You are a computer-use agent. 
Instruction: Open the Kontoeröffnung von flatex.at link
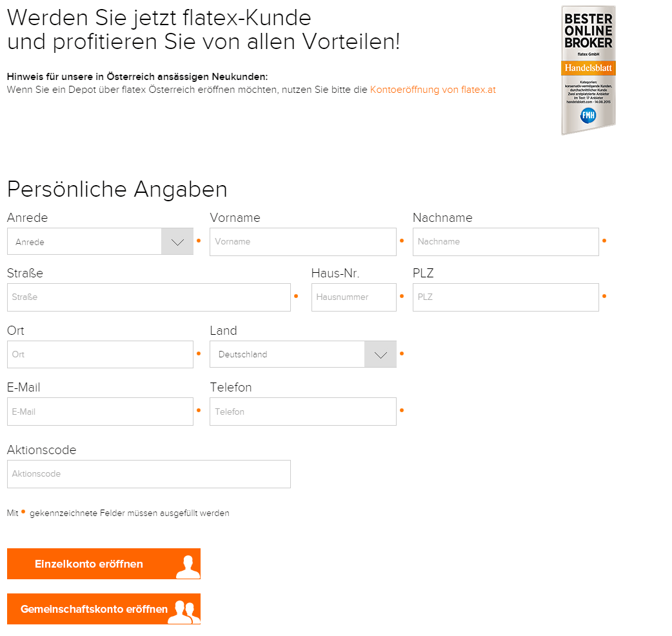click(x=433, y=90)
